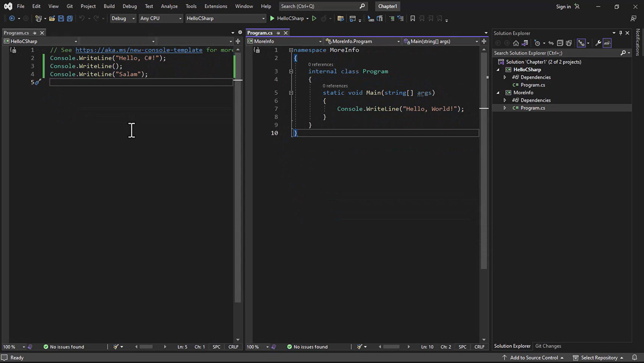Screen dimensions: 644x363
Task: Open the Any CPU platform dropdown
Action: (161, 18)
